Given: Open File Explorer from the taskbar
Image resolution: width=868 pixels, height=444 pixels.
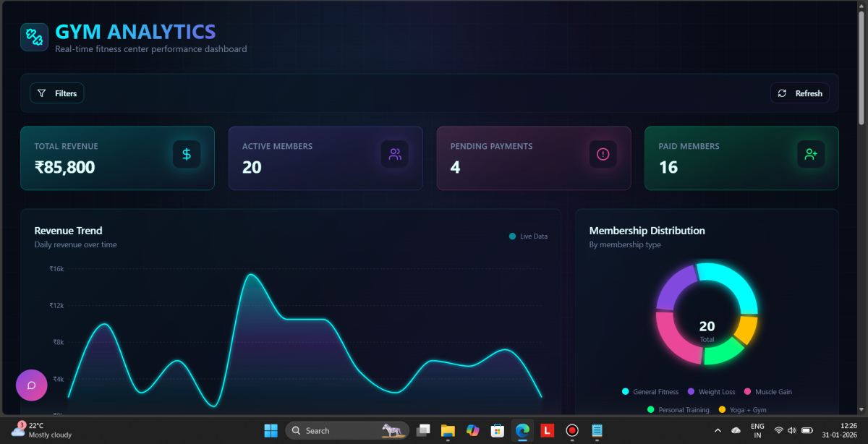Looking at the screenshot, I should click(x=447, y=430).
